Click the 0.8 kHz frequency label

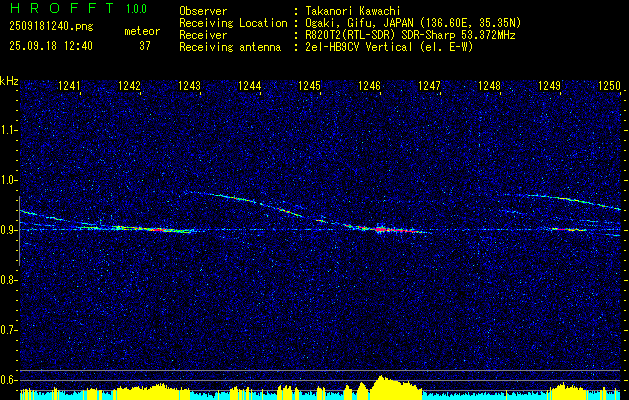(x=9, y=280)
